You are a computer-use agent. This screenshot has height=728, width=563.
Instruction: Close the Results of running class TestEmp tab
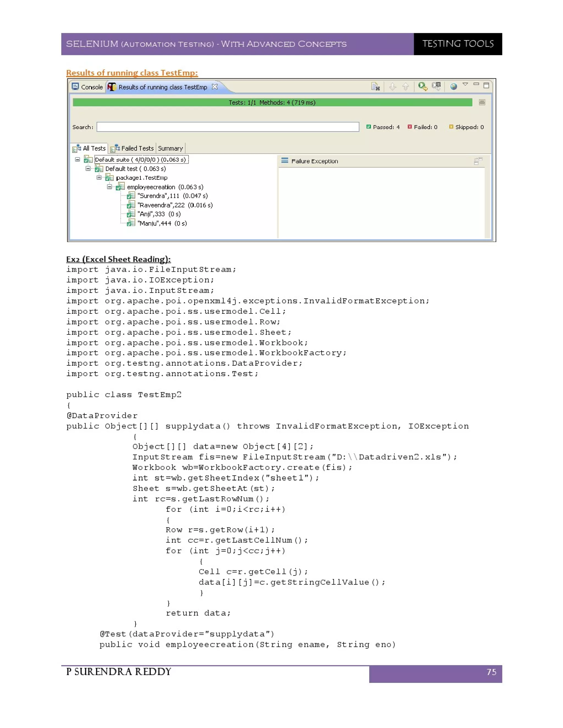coord(215,87)
